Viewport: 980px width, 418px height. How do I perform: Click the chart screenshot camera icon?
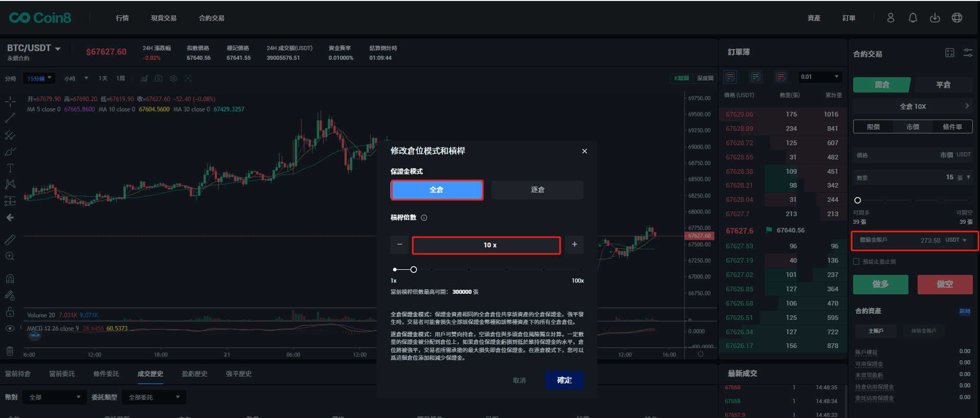click(159, 79)
